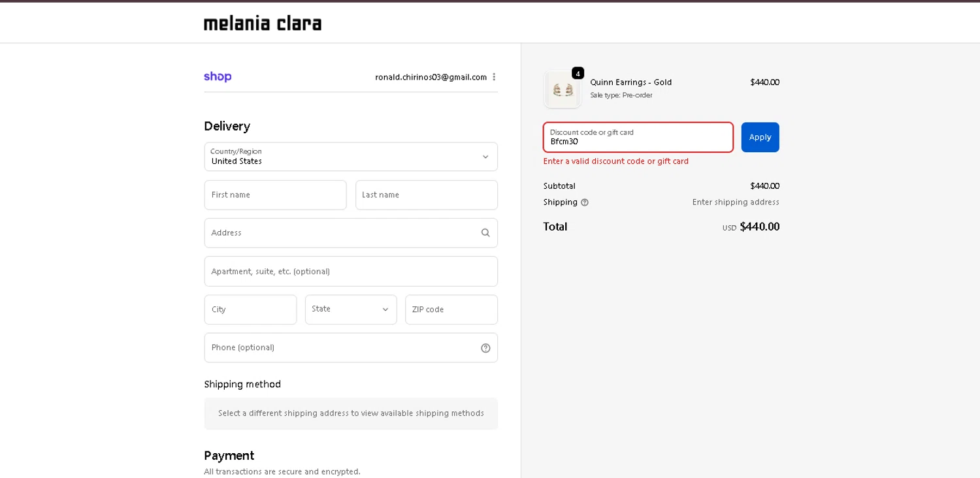Open the Country/Region dropdown
This screenshot has height=478, width=980.
pyautogui.click(x=351, y=157)
